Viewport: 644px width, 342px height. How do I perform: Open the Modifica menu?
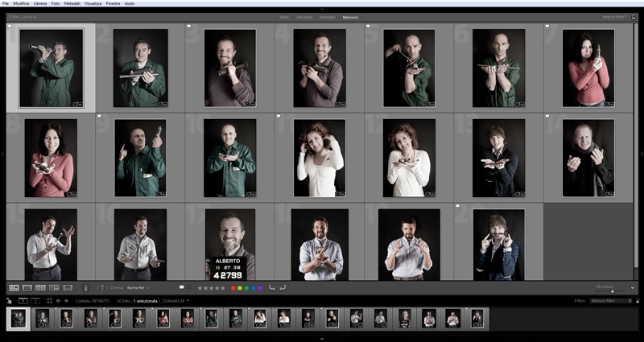point(21,3)
